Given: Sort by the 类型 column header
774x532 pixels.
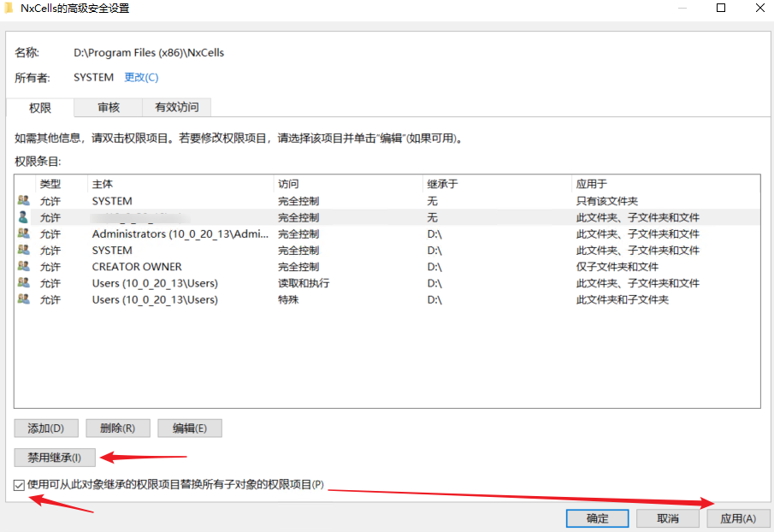Looking at the screenshot, I should coord(62,184).
